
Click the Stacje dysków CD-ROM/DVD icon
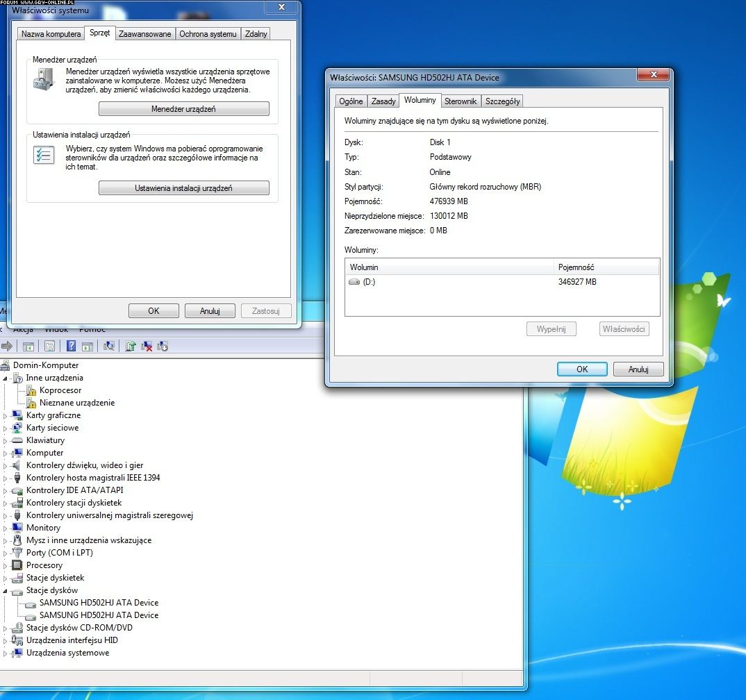click(17, 628)
